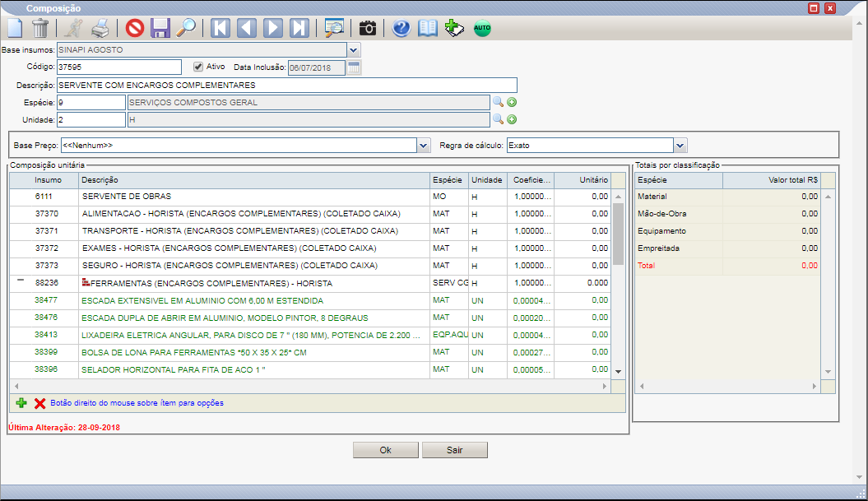868x501 pixels.
Task: Click the Unitário column header
Action: point(583,180)
